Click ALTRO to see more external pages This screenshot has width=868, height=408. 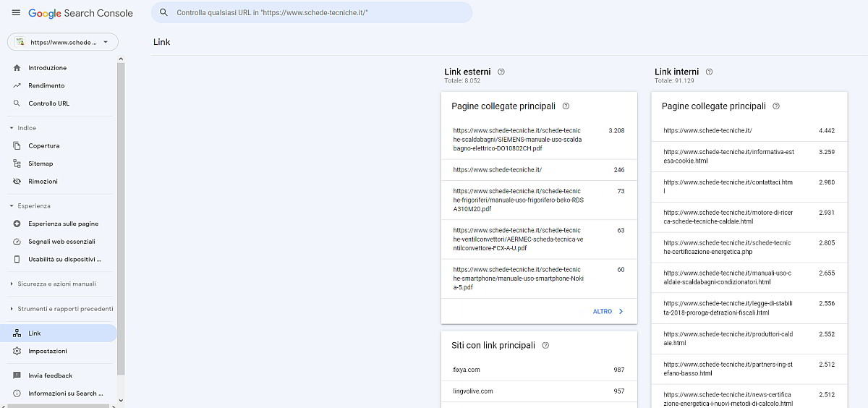603,312
